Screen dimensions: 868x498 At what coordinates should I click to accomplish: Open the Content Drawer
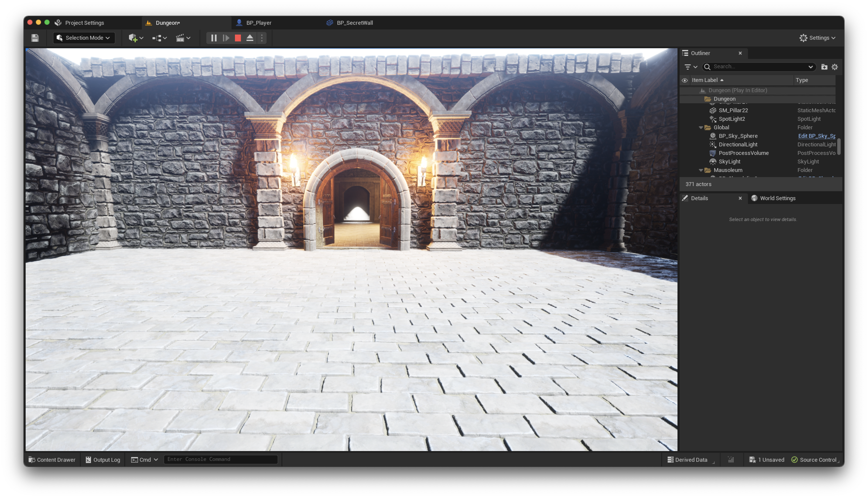click(52, 460)
